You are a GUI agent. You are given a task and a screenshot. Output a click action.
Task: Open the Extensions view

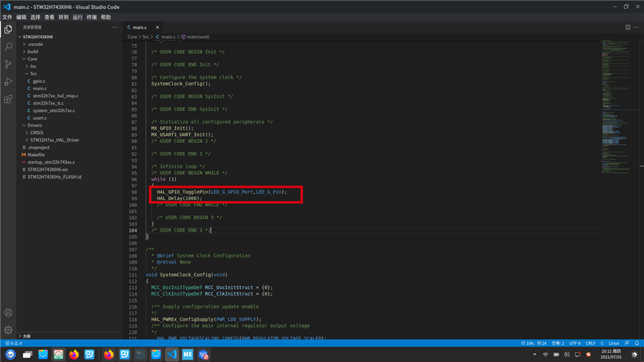tap(8, 99)
